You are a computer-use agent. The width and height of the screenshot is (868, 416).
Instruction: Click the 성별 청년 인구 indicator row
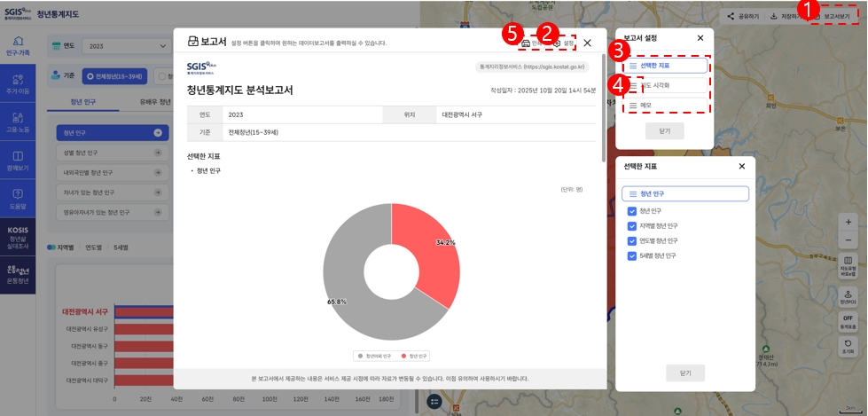pyautogui.click(x=113, y=153)
